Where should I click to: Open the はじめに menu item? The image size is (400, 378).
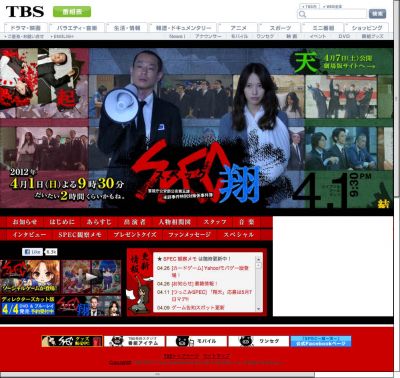(x=62, y=222)
